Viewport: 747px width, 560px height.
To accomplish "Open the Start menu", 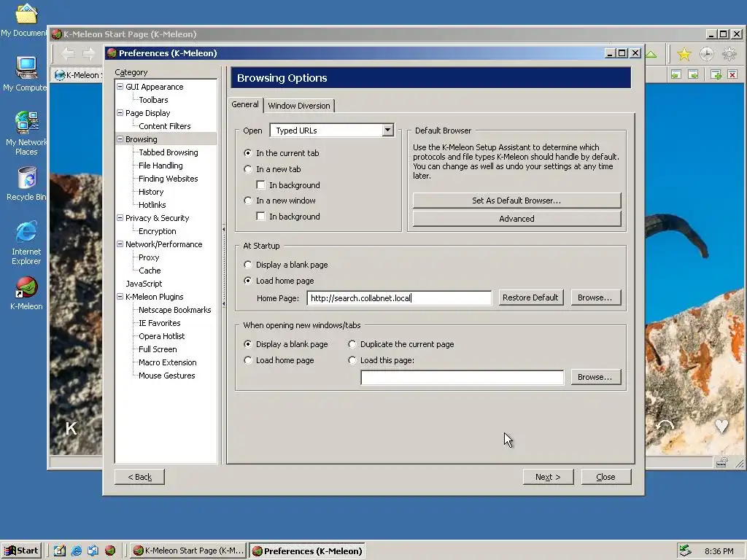I will pos(21,551).
